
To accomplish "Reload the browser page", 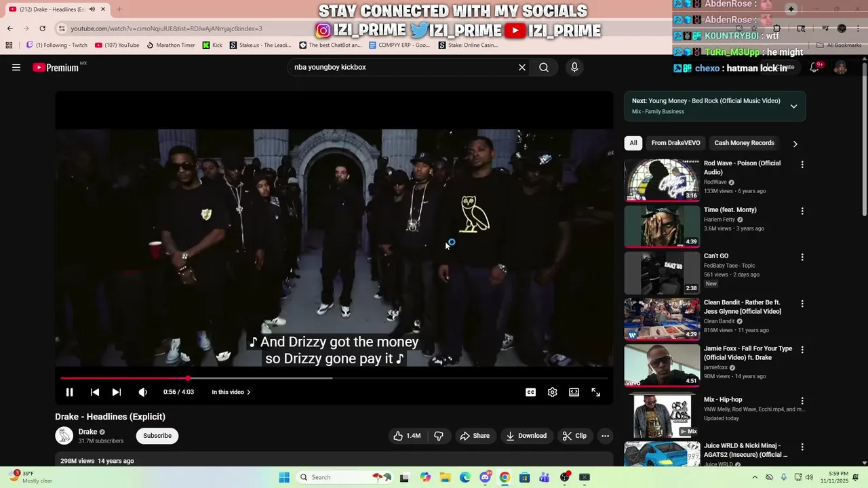I will coord(42,28).
